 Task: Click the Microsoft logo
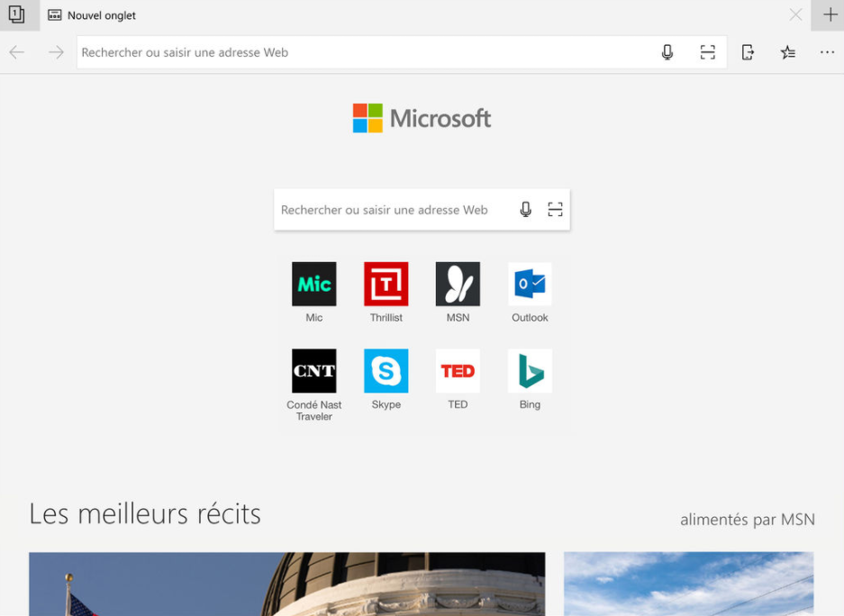tap(422, 118)
